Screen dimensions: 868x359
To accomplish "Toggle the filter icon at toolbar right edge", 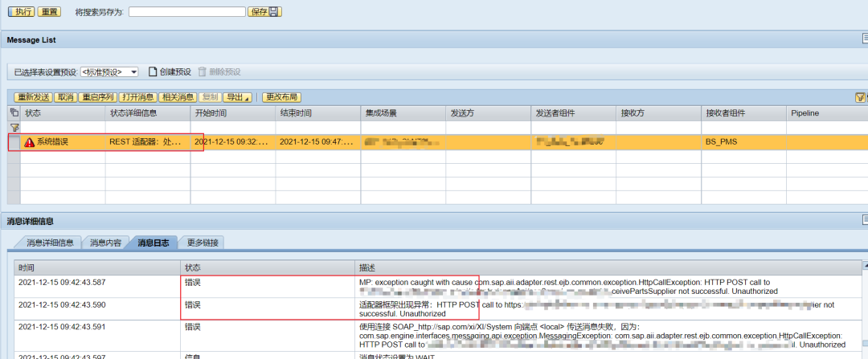I will (x=860, y=97).
